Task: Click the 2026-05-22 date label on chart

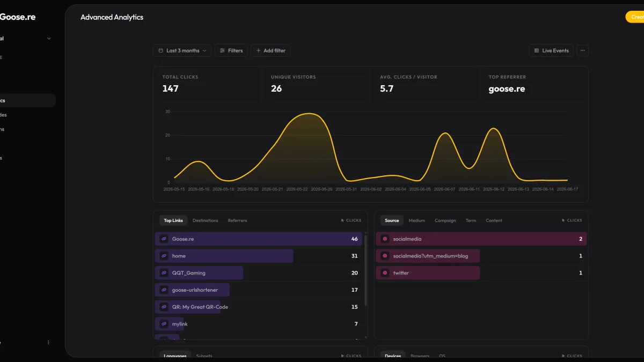Action: click(297, 189)
